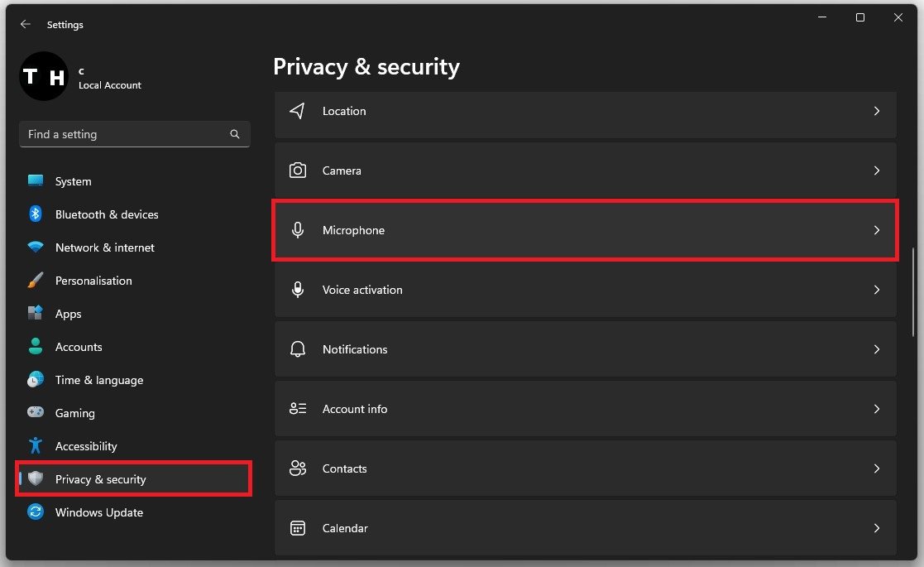Click the Microphone icon
Image resolution: width=924 pixels, height=567 pixels.
tap(298, 230)
